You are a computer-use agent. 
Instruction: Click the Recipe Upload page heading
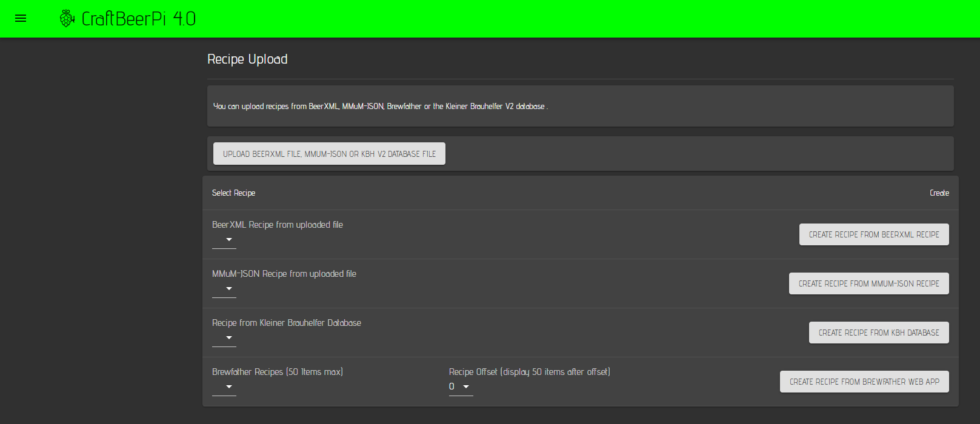(247, 59)
